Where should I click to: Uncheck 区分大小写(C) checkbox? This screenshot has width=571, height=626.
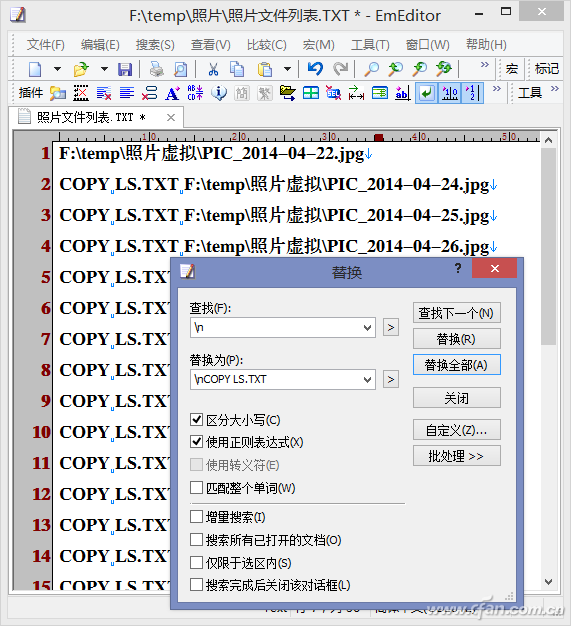click(196, 419)
